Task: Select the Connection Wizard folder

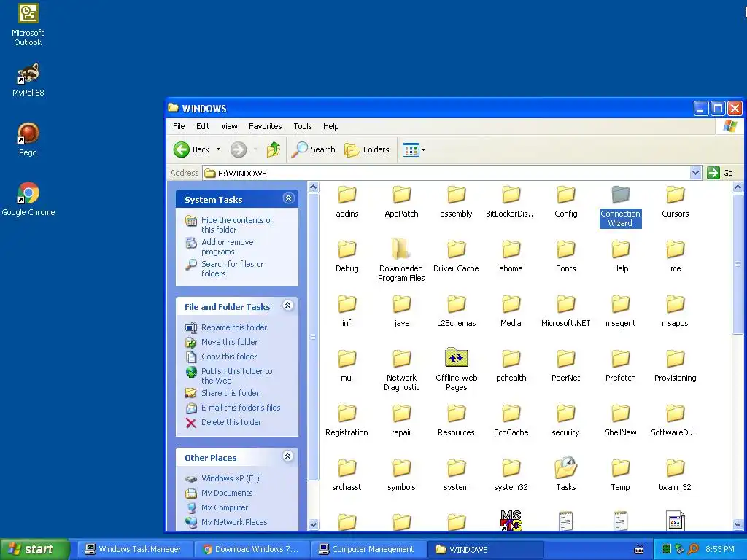Action: 620,206
